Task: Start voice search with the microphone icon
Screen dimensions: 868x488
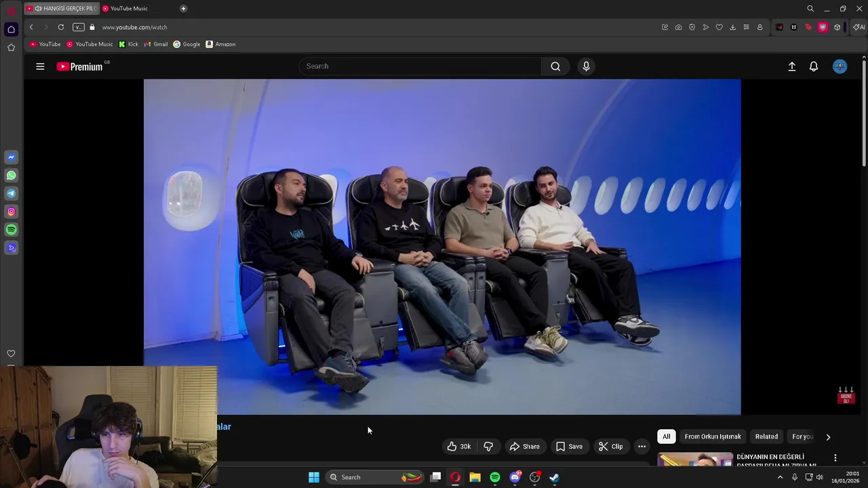Action: click(586, 66)
